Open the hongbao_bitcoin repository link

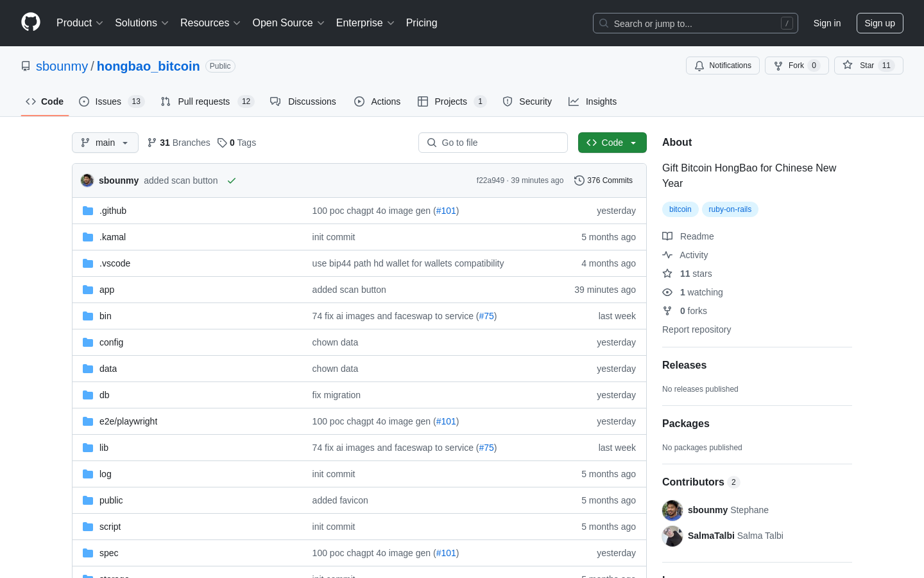[x=148, y=66]
